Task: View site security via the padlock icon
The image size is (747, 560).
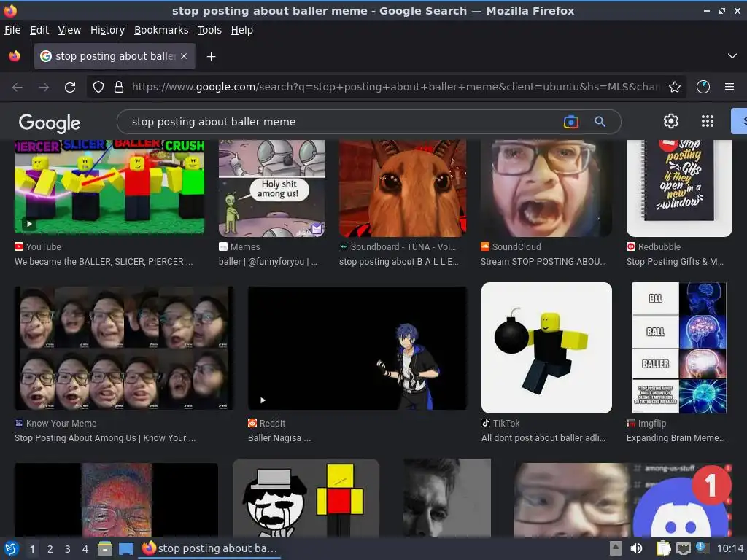Action: click(119, 87)
